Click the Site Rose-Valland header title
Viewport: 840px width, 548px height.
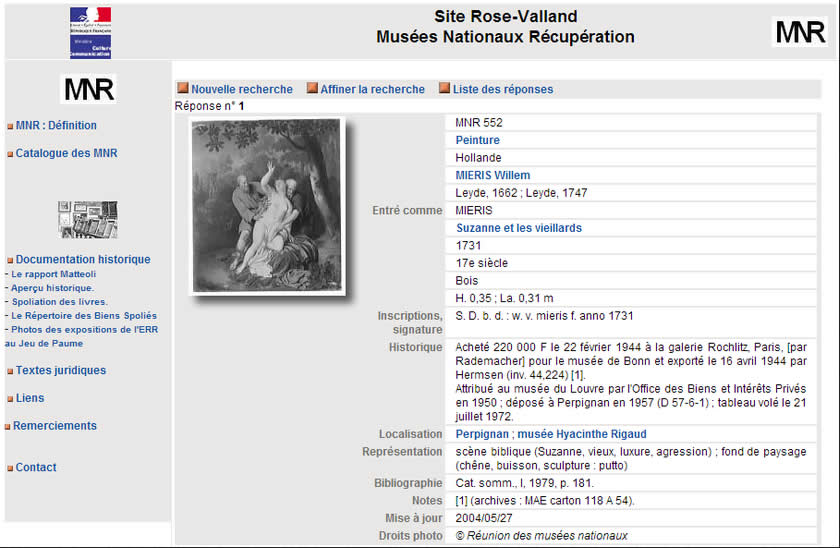505,17
